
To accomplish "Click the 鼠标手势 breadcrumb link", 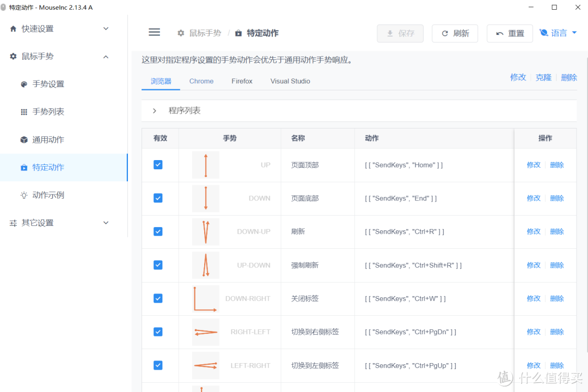I will [205, 33].
